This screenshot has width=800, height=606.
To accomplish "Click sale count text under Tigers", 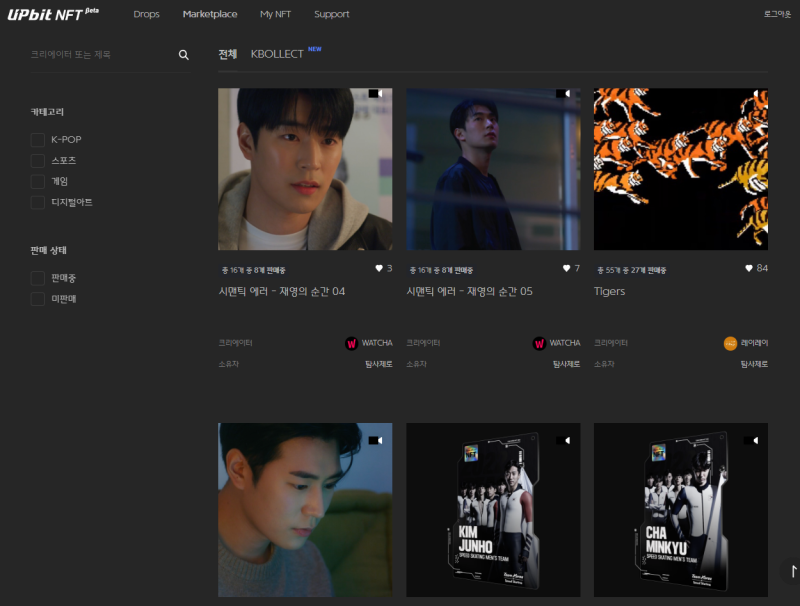I will click(632, 270).
